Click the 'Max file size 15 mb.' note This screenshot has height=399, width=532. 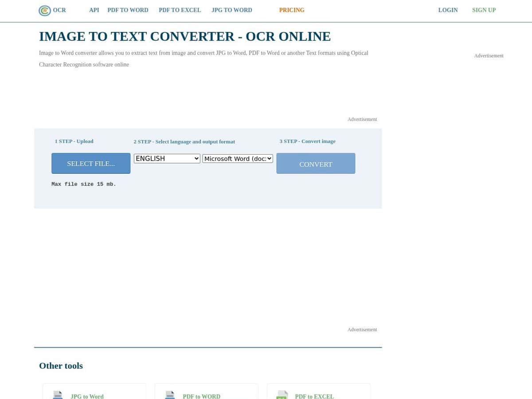tap(84, 184)
